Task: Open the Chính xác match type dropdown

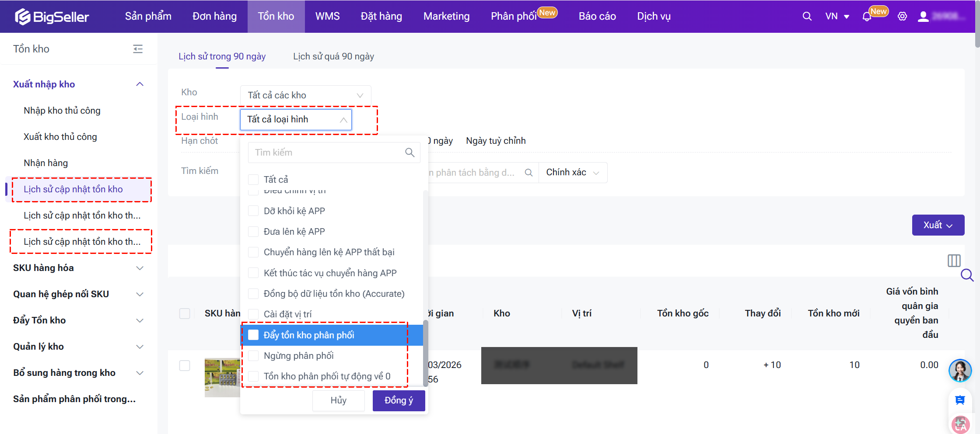Action: [x=572, y=173]
